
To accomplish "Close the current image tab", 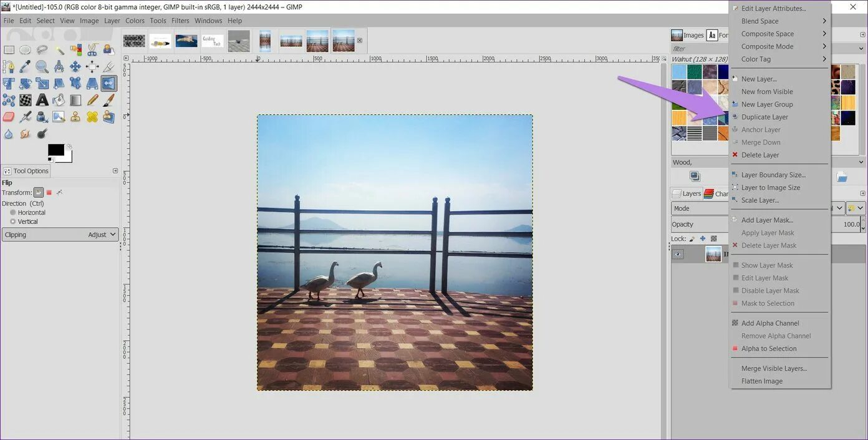I will pyautogui.click(x=359, y=41).
